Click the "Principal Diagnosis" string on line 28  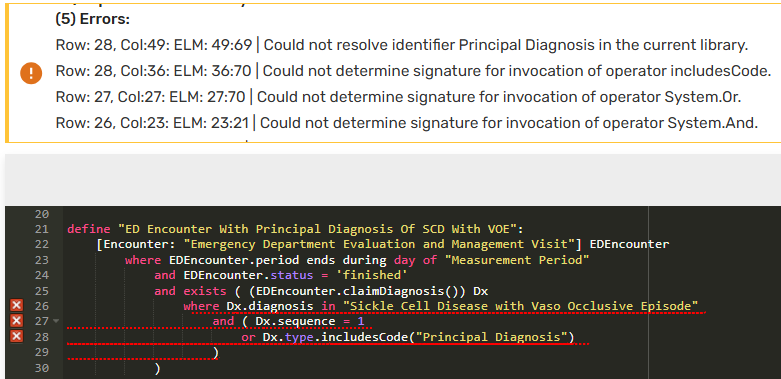492,337
